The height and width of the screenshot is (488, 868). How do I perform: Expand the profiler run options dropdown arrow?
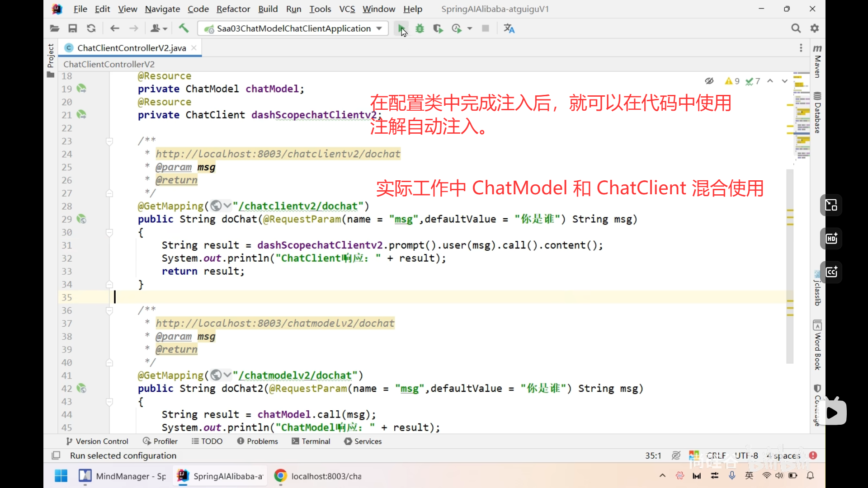[x=470, y=28]
